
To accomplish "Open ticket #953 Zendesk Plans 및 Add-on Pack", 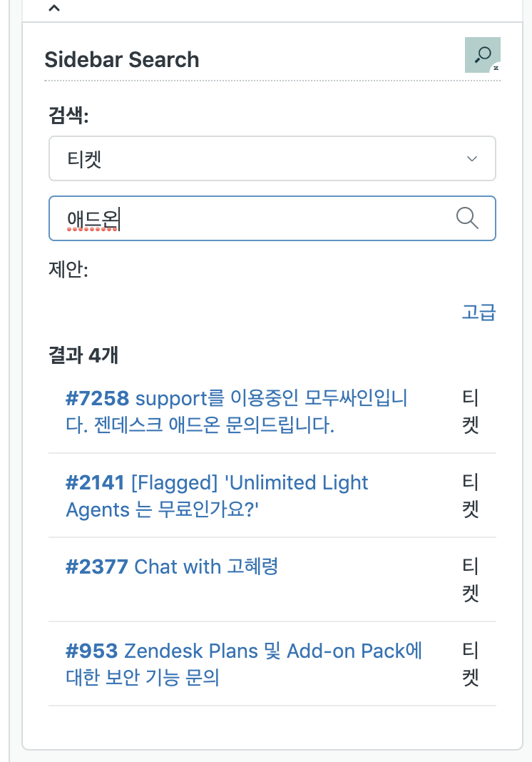I will 244,664.
